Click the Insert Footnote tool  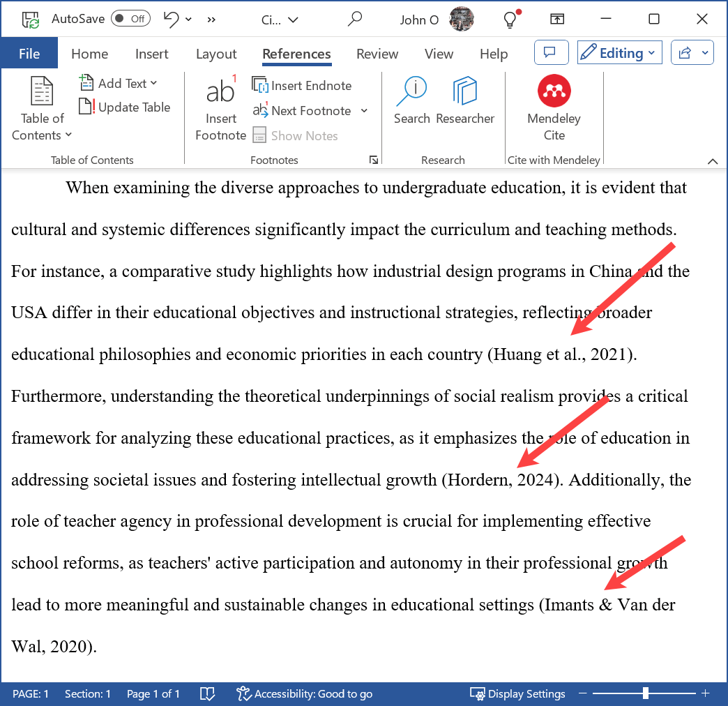220,108
